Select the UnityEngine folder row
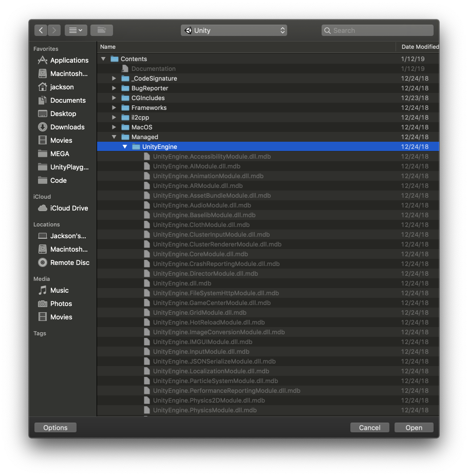The height and width of the screenshot is (476, 468). [268, 147]
